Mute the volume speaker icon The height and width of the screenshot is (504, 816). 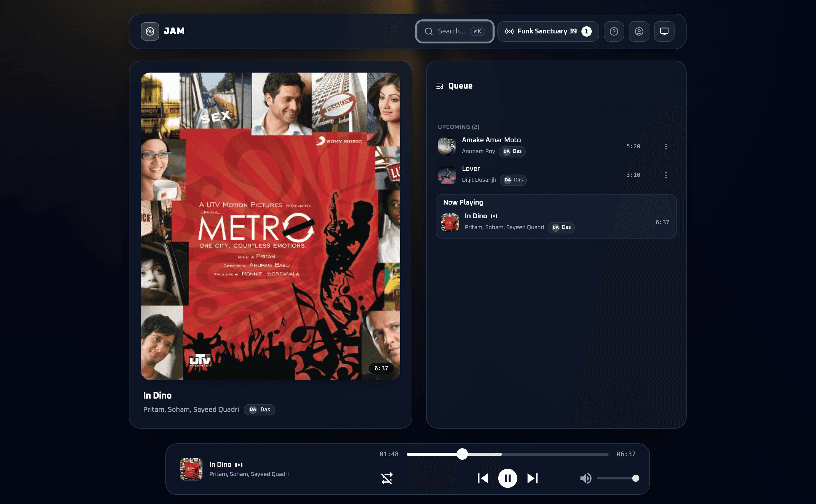pyautogui.click(x=585, y=478)
